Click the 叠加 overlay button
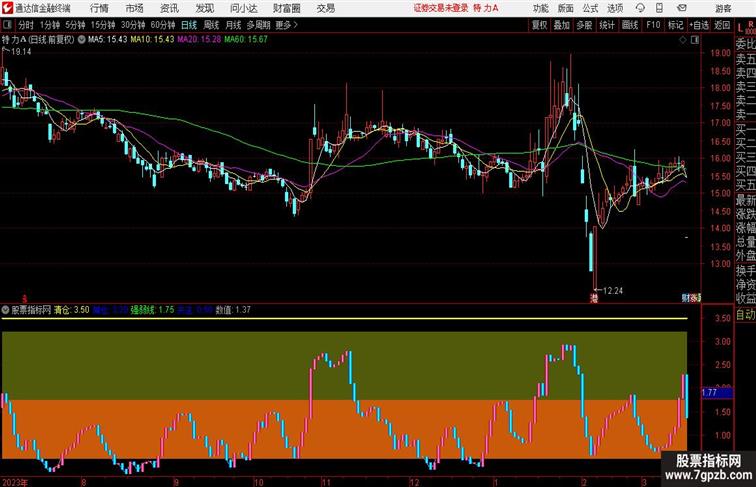The width and height of the screenshot is (756, 487). (x=562, y=25)
